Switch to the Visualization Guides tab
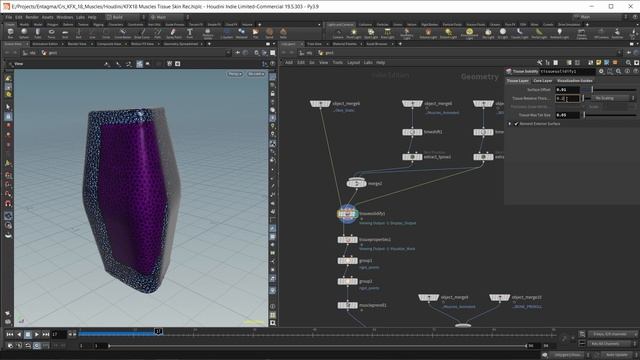The image size is (640, 360). click(x=574, y=81)
